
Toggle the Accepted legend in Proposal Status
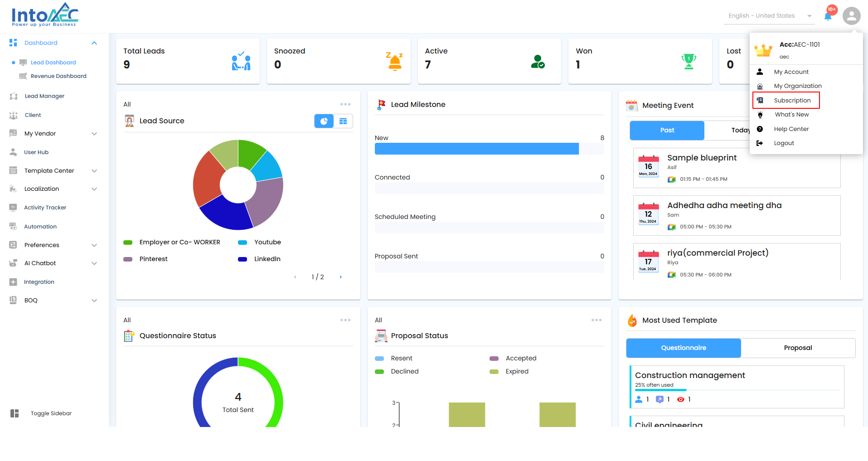click(513, 359)
